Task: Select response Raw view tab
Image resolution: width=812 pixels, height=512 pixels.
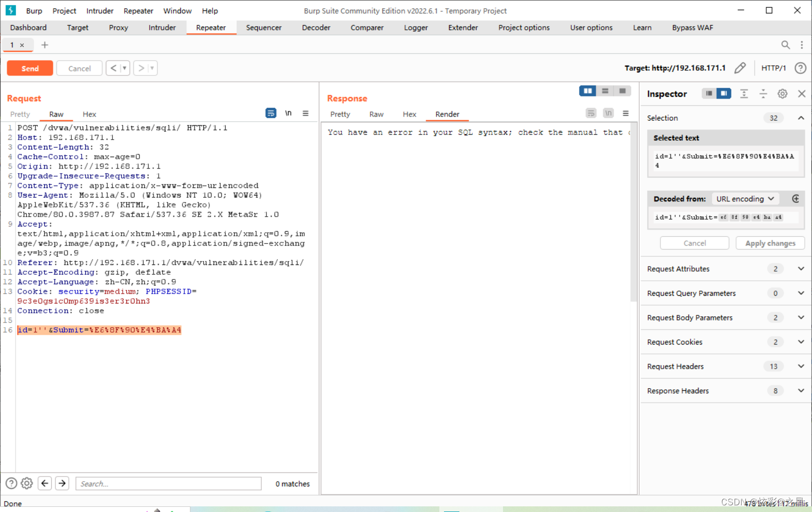Action: [x=376, y=114]
